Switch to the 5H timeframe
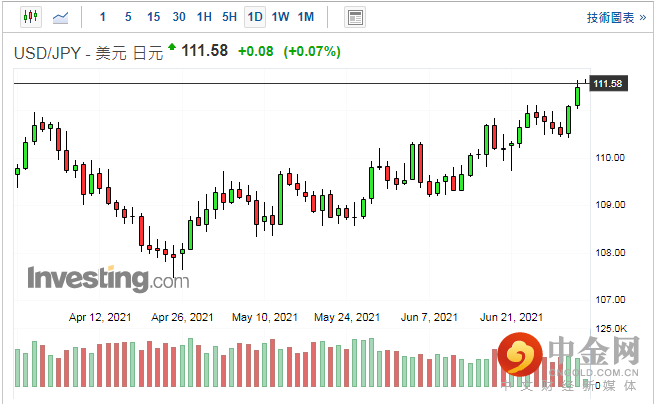654x404 pixels. pyautogui.click(x=229, y=17)
